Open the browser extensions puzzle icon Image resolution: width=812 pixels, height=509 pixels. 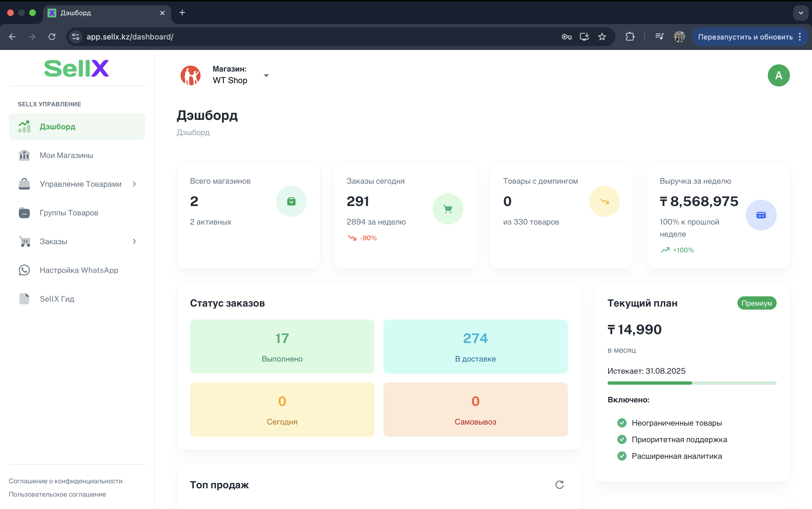click(x=630, y=37)
